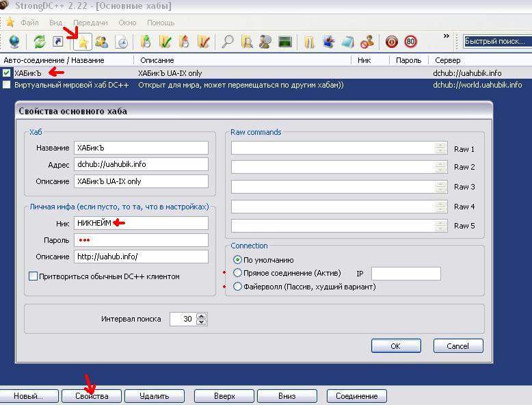Viewport: 532px width, 405px height.
Task: Click the green Reconnect arrows icon
Action: 40,42
